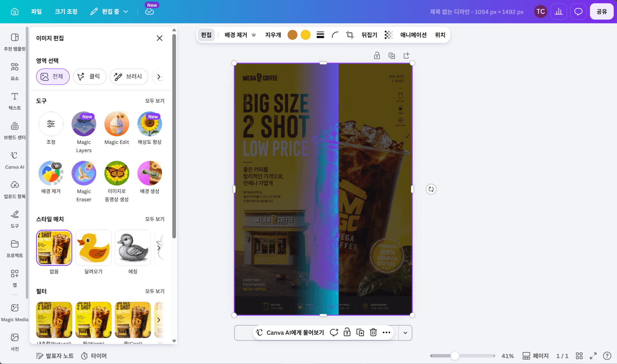This screenshot has height=364, width=617.
Task: Open the border style lines icon
Action: pyautogui.click(x=320, y=35)
